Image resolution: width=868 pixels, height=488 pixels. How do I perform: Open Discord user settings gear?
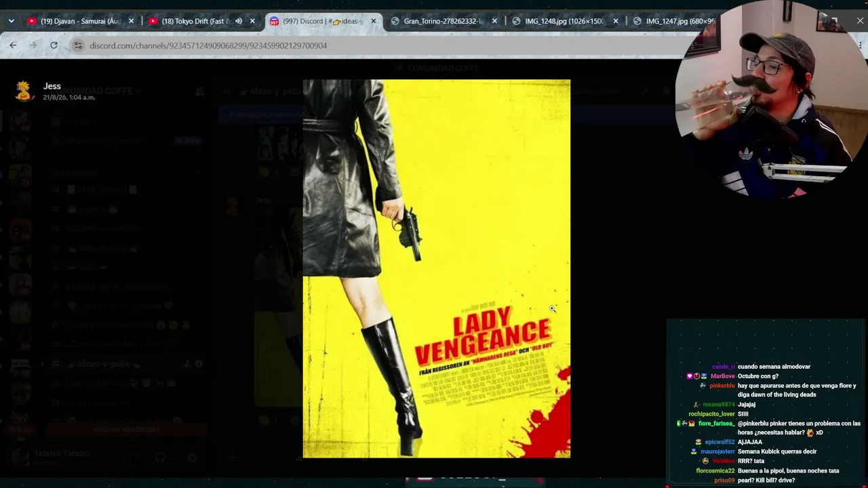point(193,458)
